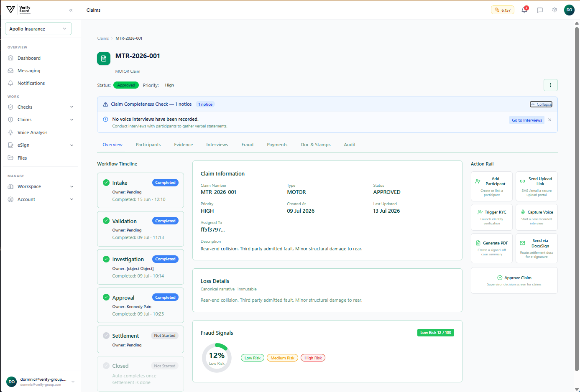Switch to the Evidence tab

[184, 145]
